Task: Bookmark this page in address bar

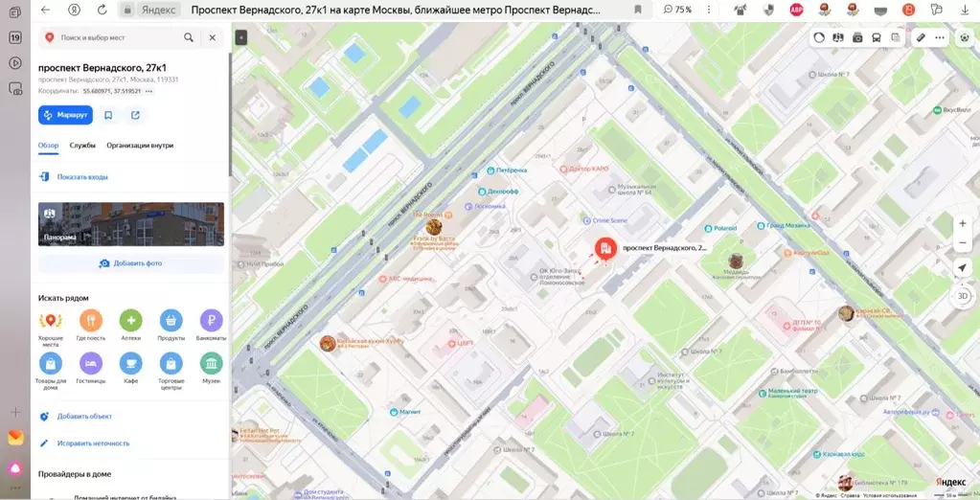Action: pyautogui.click(x=637, y=10)
